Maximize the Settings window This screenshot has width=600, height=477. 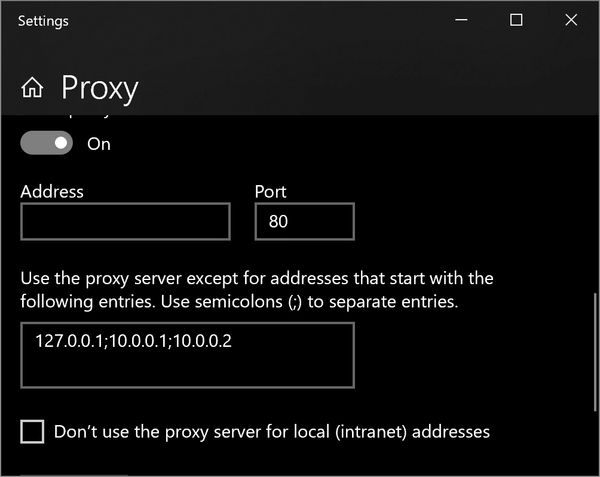pyautogui.click(x=516, y=20)
